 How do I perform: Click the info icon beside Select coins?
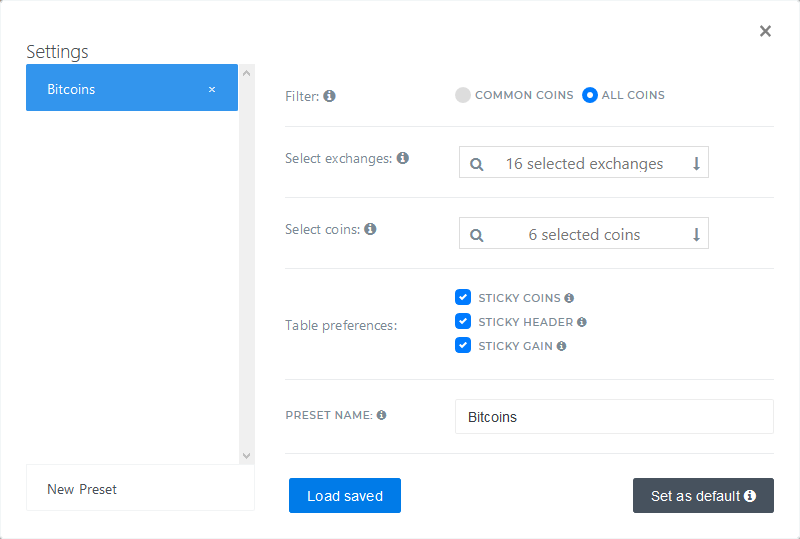(x=370, y=229)
